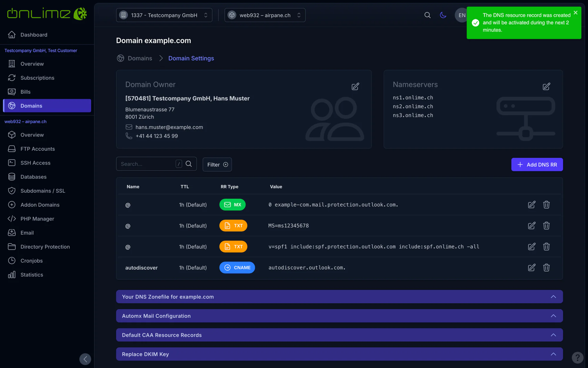
Task: Toggle Your DNS Zonefile for example.com section
Action: [x=339, y=297]
